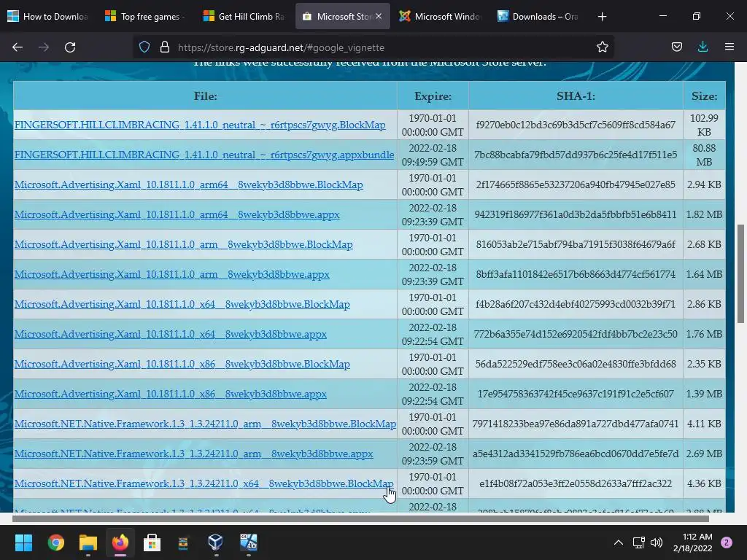Select the 4.36 KB size cell
The height and width of the screenshot is (560, 747).
coord(704,484)
